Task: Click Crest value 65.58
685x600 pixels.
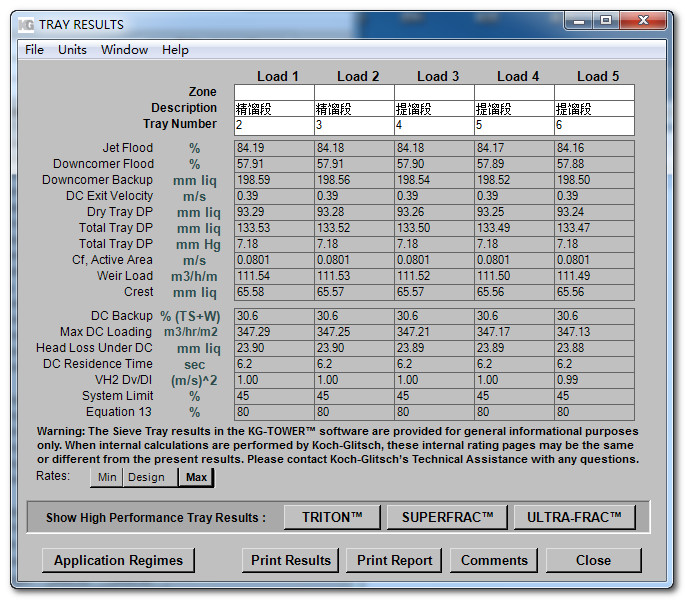Action: (x=274, y=292)
